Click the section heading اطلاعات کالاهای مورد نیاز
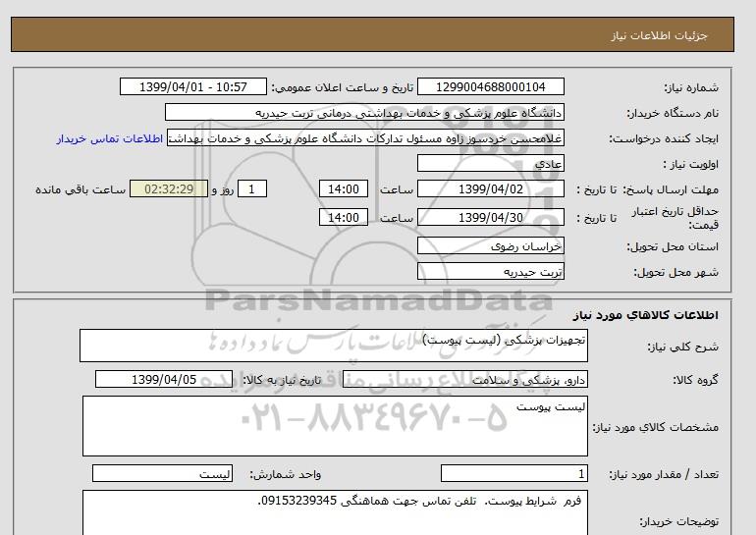Image resolution: width=756 pixels, height=535 pixels. 646,315
